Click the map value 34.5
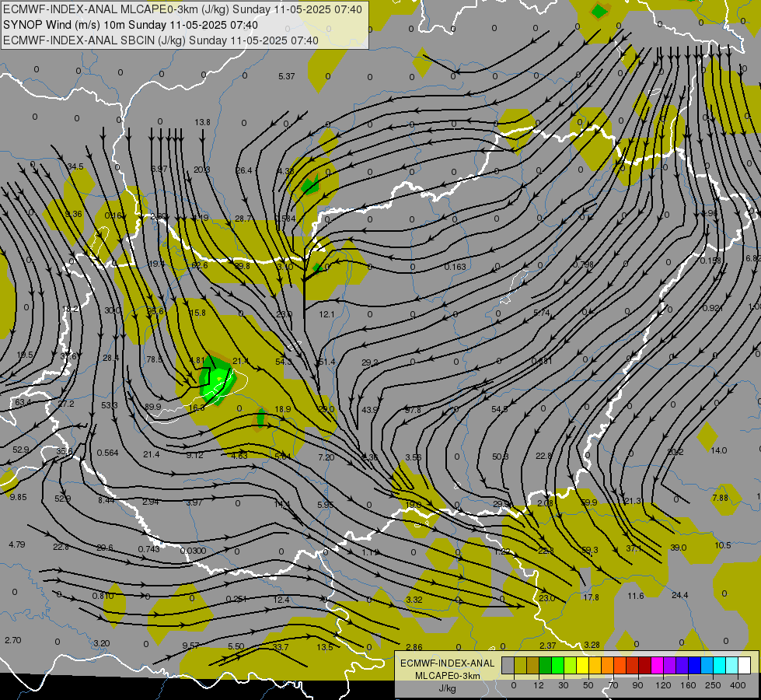The width and height of the screenshot is (761, 700). coord(75,166)
